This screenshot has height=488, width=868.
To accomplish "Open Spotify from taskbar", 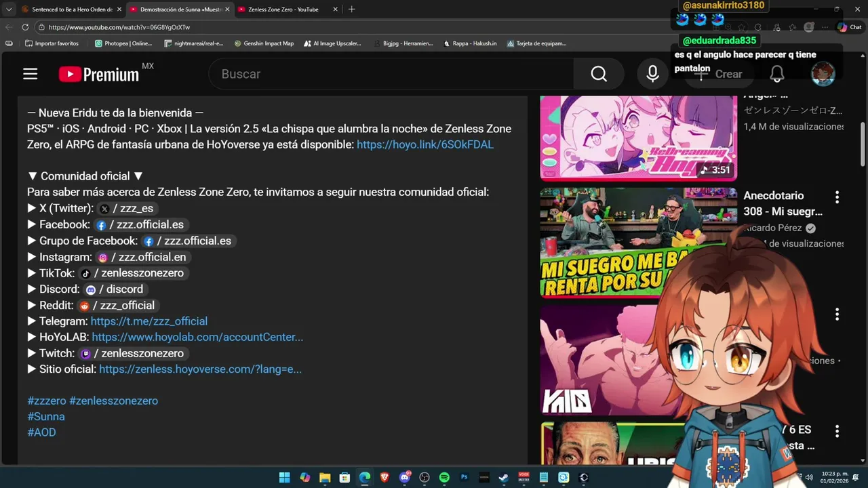I will pos(444,477).
